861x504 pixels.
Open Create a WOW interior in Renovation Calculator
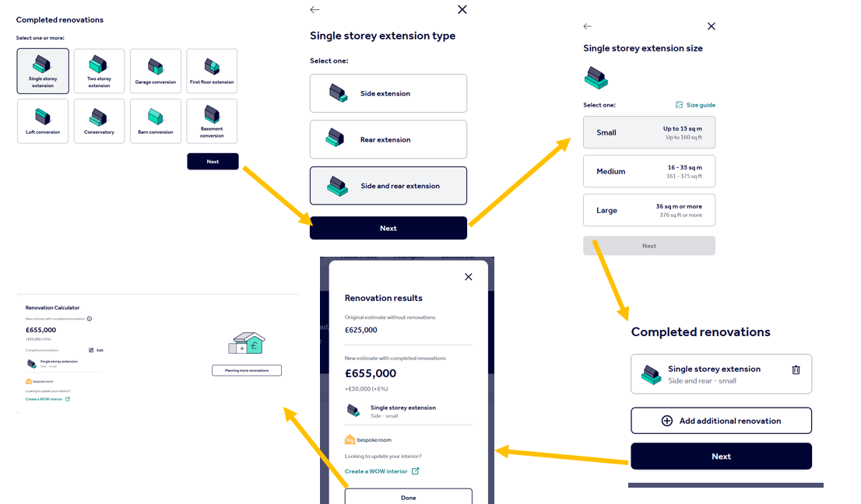[x=47, y=399]
